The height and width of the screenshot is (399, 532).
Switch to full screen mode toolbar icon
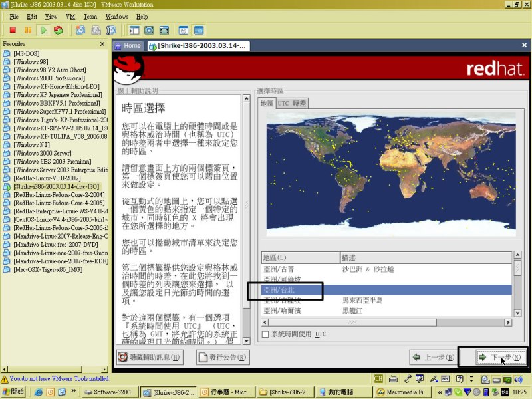click(x=149, y=30)
